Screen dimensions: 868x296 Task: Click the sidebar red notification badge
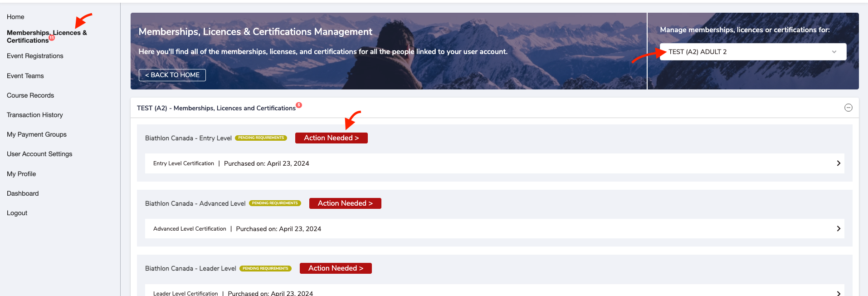tap(52, 38)
